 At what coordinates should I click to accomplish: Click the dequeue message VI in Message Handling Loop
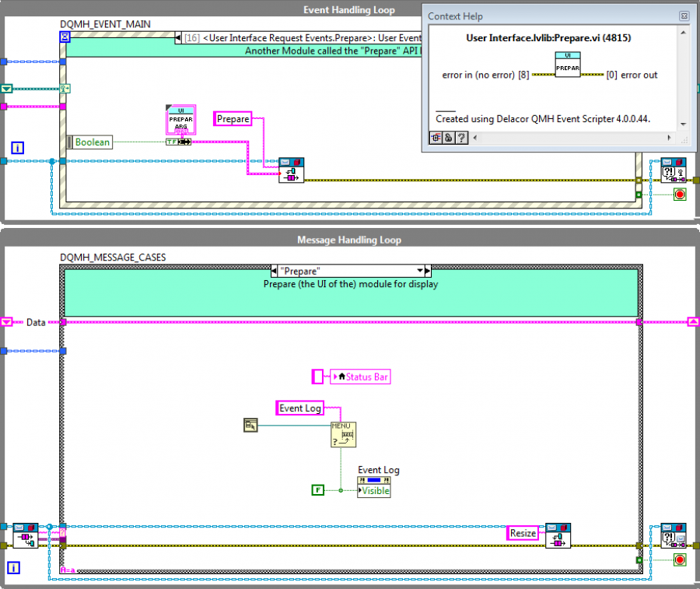26,535
